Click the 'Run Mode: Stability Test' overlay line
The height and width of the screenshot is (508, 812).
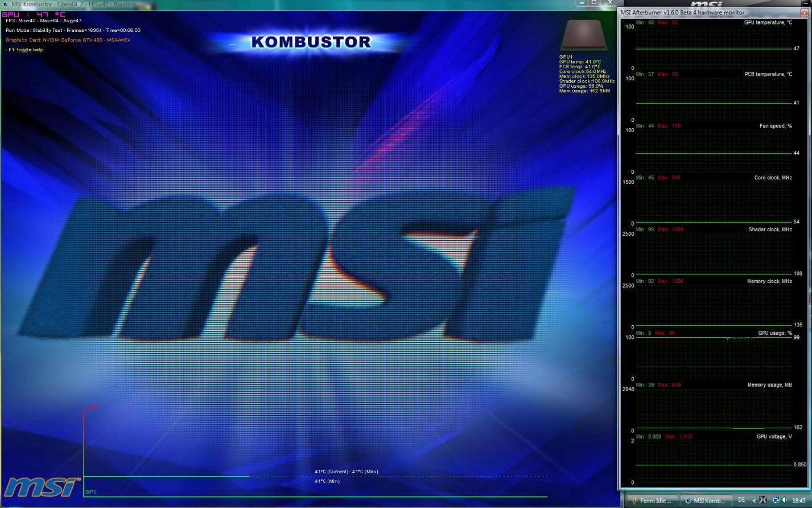pyautogui.click(x=73, y=30)
